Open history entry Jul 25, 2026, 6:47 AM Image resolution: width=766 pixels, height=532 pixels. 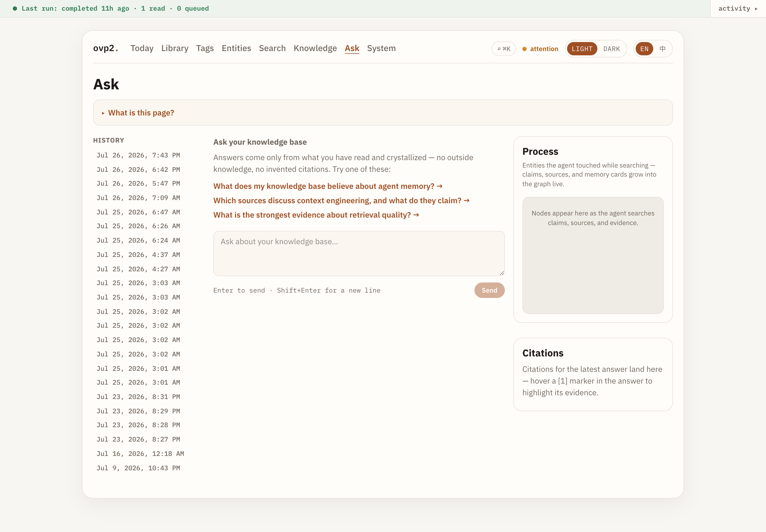[138, 212]
